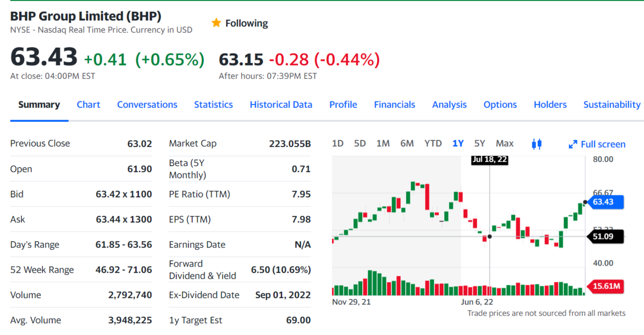The width and height of the screenshot is (644, 335).
Task: Click the Market Cap value 223.055B
Action: pos(290,144)
